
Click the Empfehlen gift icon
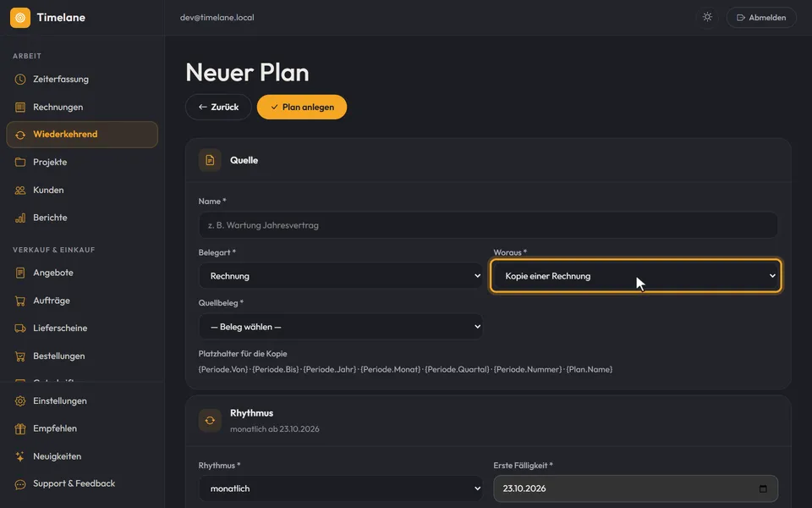(x=20, y=428)
